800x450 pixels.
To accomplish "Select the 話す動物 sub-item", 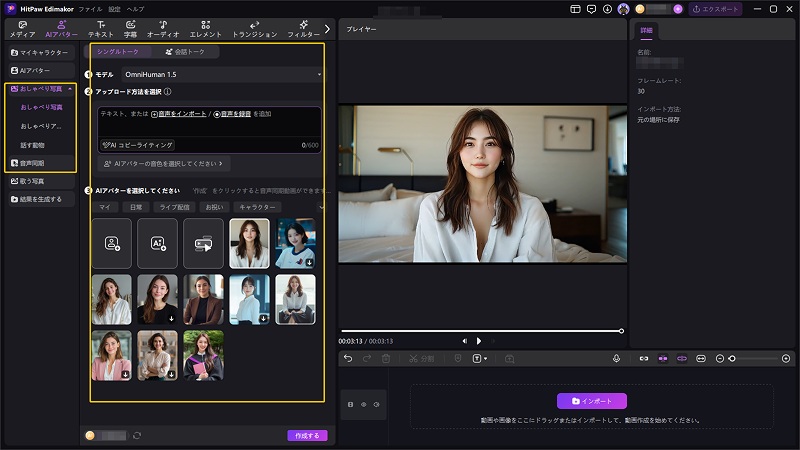I will coord(32,145).
